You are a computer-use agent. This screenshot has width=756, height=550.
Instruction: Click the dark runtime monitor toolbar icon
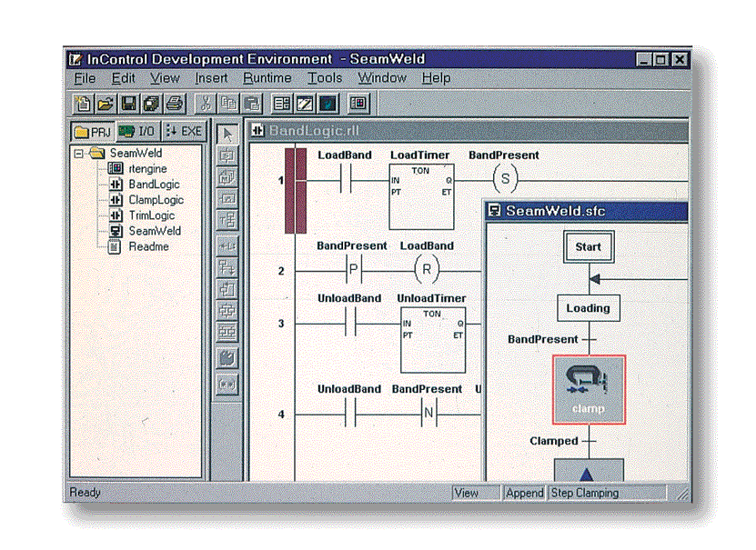(328, 103)
